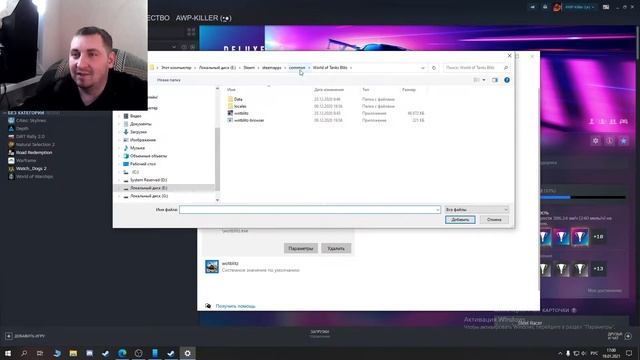The image size is (640, 360).
Task: Click the wotblitz shortcut thumbnail in settings window
Action: [212, 267]
